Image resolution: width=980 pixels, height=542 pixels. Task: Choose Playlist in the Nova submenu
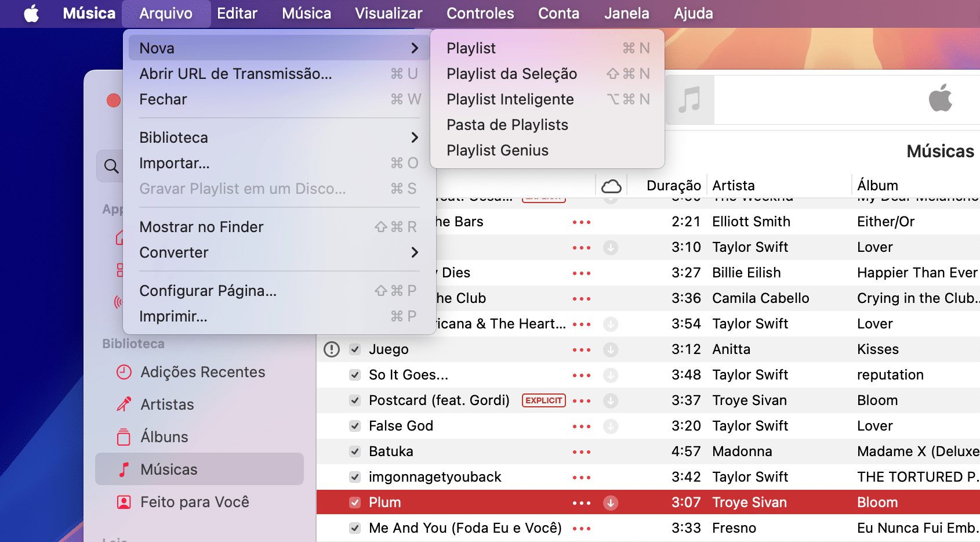[547, 48]
